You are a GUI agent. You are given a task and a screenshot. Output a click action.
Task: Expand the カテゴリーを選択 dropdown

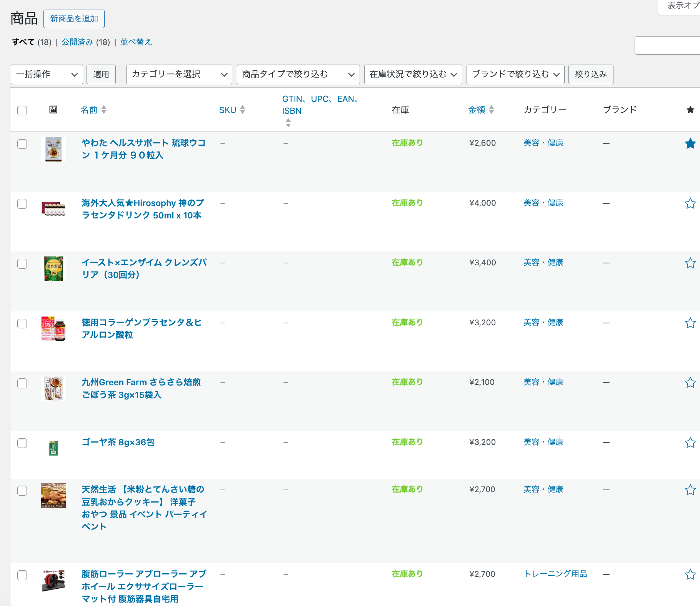(x=179, y=74)
